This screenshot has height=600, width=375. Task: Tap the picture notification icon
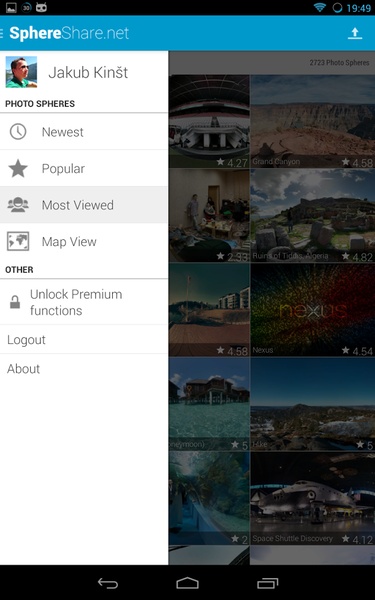(11, 7)
